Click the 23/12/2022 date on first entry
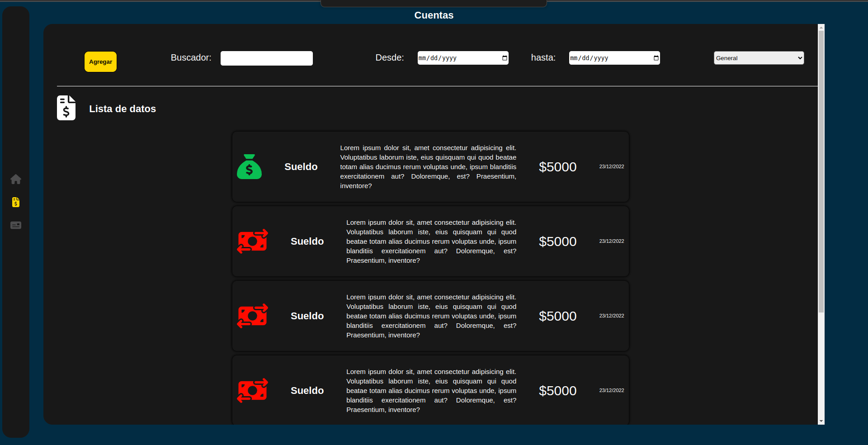The image size is (868, 445). pyautogui.click(x=611, y=166)
